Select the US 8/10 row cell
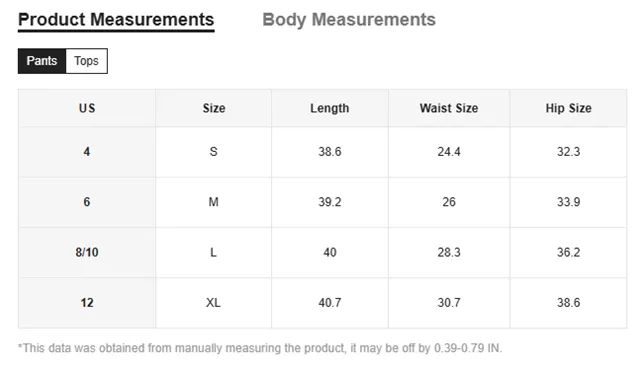639x368 pixels. [87, 252]
